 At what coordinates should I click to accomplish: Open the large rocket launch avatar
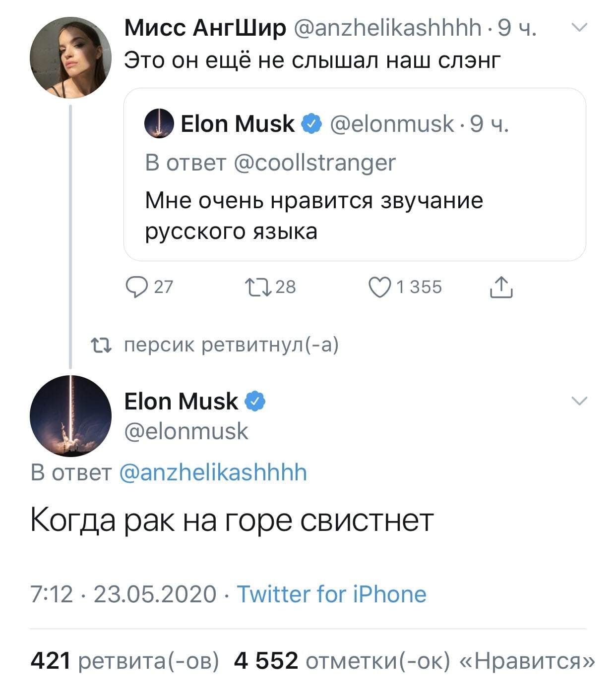pyautogui.click(x=70, y=415)
